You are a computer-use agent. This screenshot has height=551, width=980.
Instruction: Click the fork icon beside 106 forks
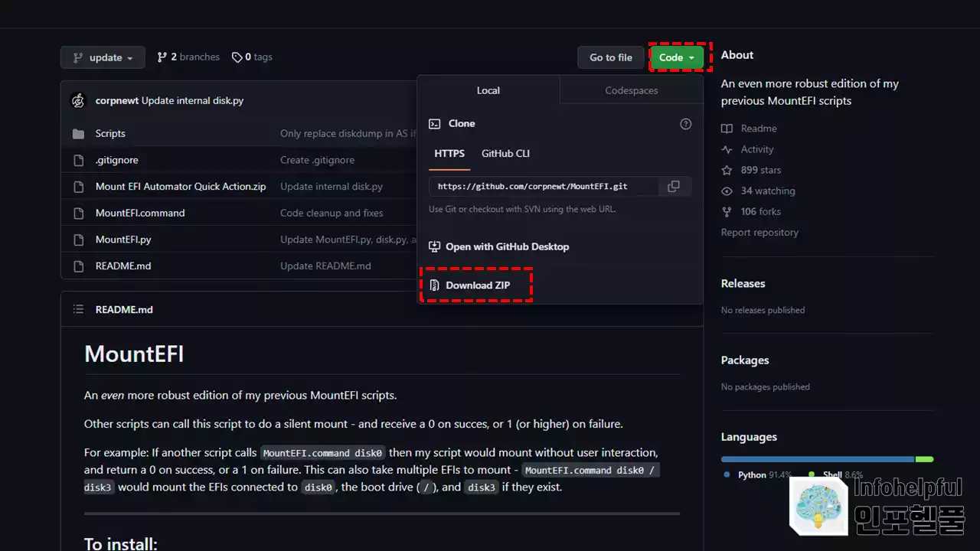[x=727, y=211]
